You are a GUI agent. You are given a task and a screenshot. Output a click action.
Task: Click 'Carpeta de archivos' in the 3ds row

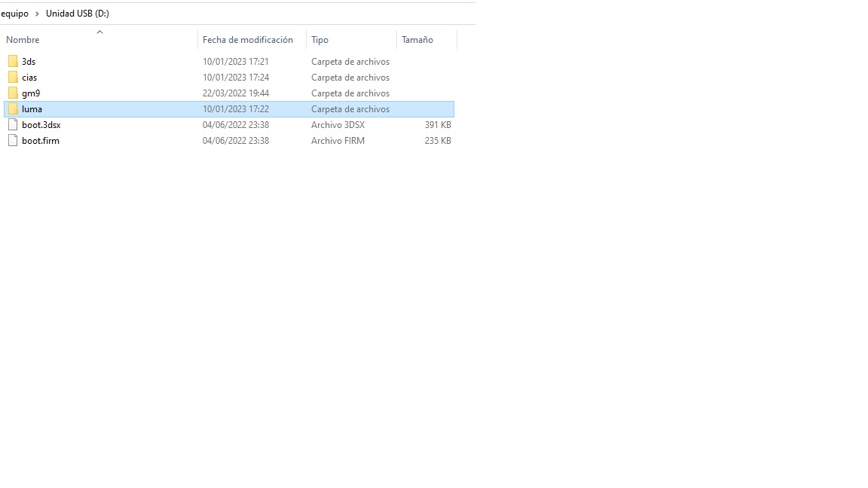tap(350, 62)
